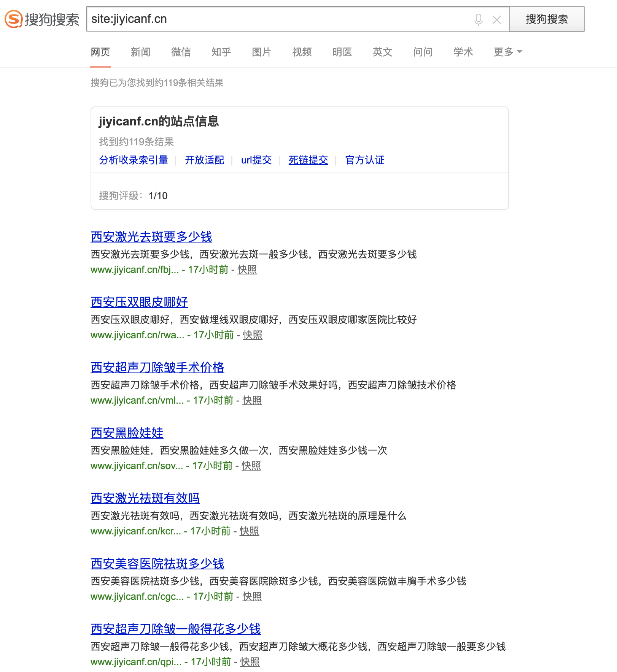Open 快照 for www.jiyicanf.cn/fbj result
617x672 pixels.
(x=247, y=269)
